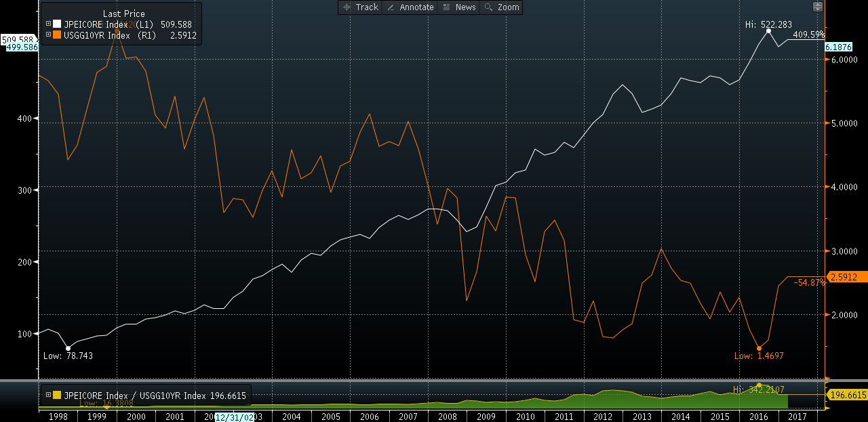Click the USGG10YR Index (R1) legend label
The height and width of the screenshot is (422, 868).
(109, 35)
